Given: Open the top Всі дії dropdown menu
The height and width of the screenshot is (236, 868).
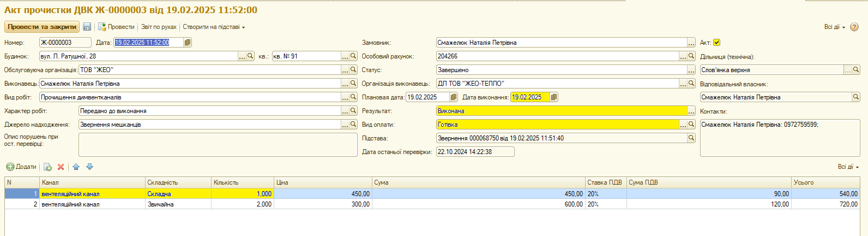Looking at the screenshot, I should (834, 27).
